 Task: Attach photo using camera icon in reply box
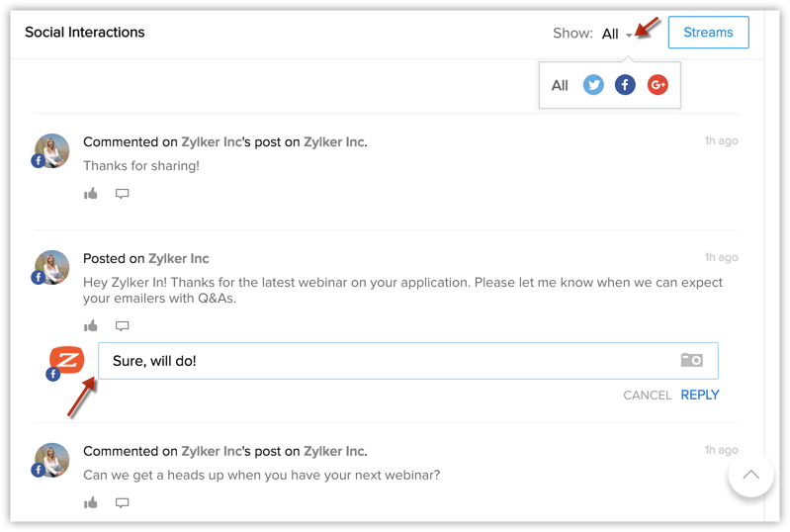[692, 360]
